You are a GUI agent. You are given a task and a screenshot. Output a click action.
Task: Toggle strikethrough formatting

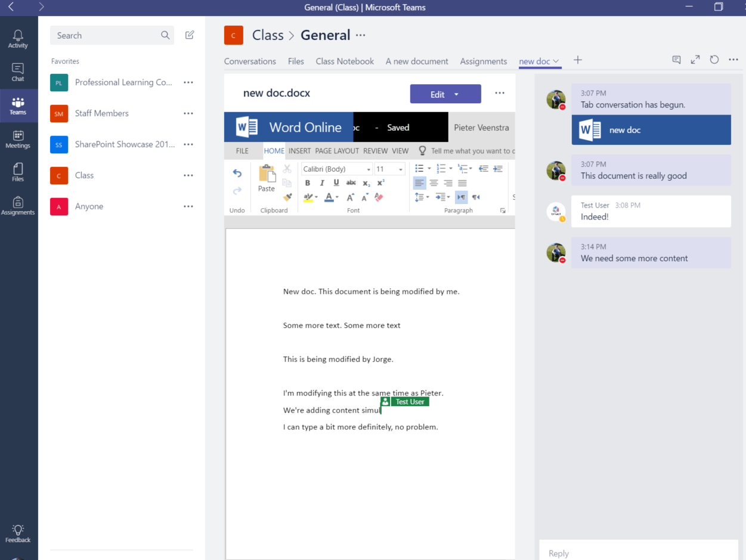[x=351, y=183]
